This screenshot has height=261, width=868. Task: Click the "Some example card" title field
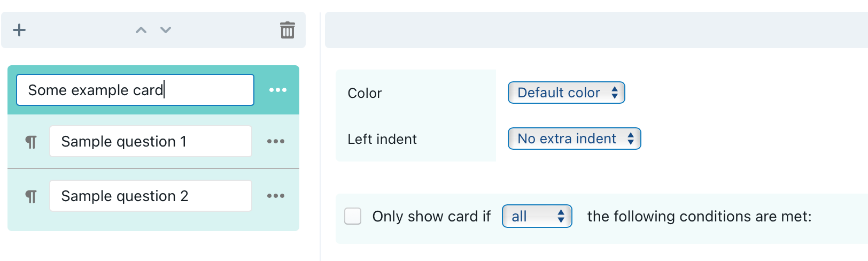pos(135,90)
